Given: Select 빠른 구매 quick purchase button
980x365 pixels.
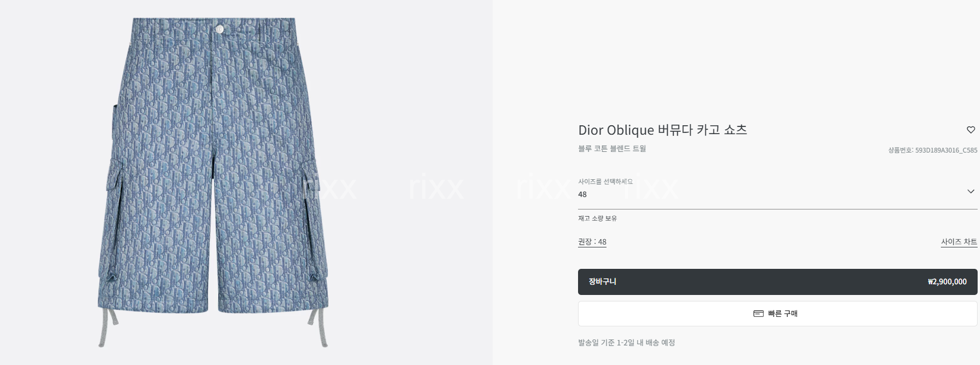Looking at the screenshot, I should pos(778,313).
